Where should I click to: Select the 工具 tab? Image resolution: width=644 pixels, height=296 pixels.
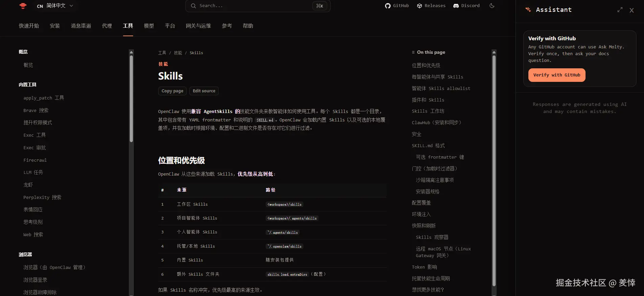pos(128,26)
